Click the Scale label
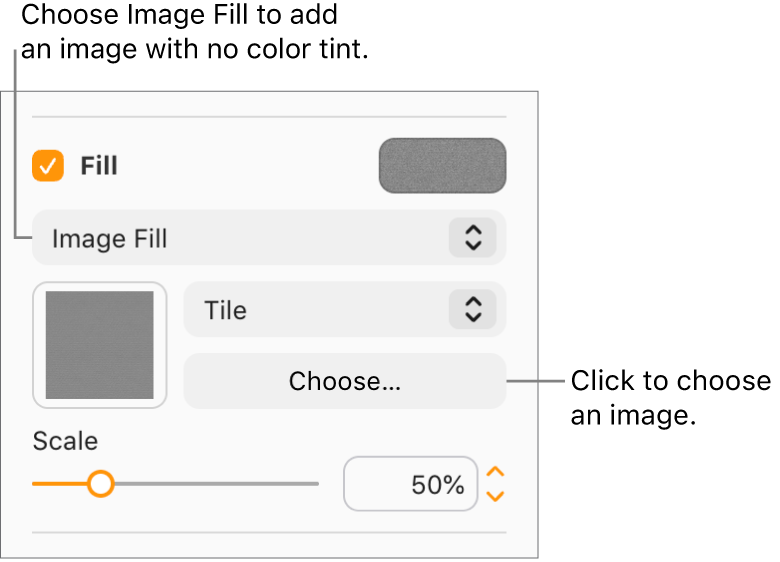The height and width of the screenshot is (562, 780). [x=65, y=441]
